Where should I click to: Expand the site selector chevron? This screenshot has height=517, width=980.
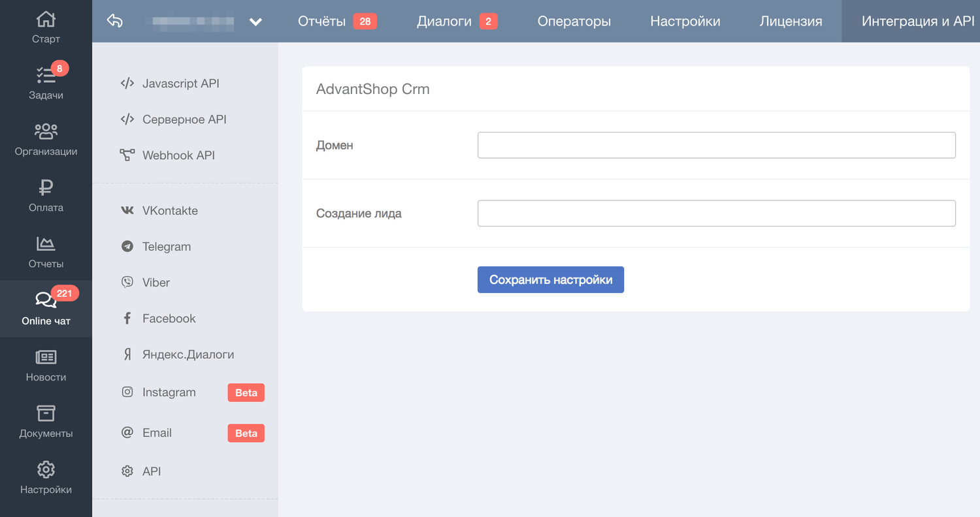tap(255, 22)
